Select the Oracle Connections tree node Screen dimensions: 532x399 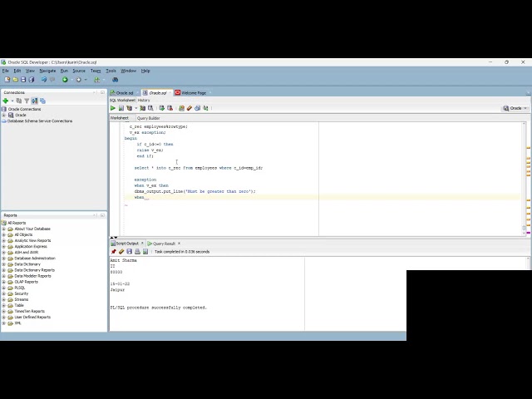point(24,109)
